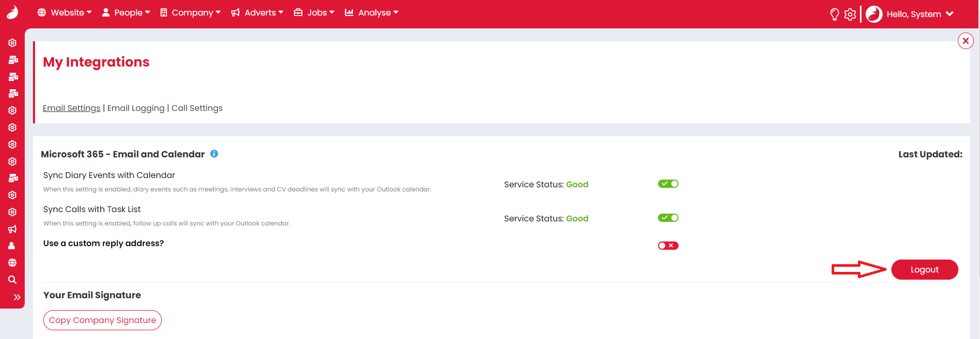Open the megaphone adverts icon in sidebar
This screenshot has width=980, height=339.
pos(12,229)
